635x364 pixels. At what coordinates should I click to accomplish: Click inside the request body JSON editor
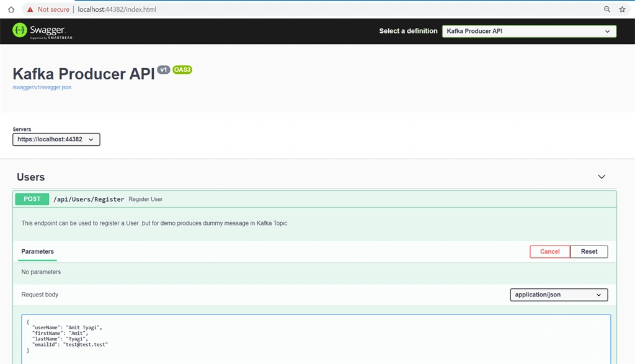(x=316, y=339)
